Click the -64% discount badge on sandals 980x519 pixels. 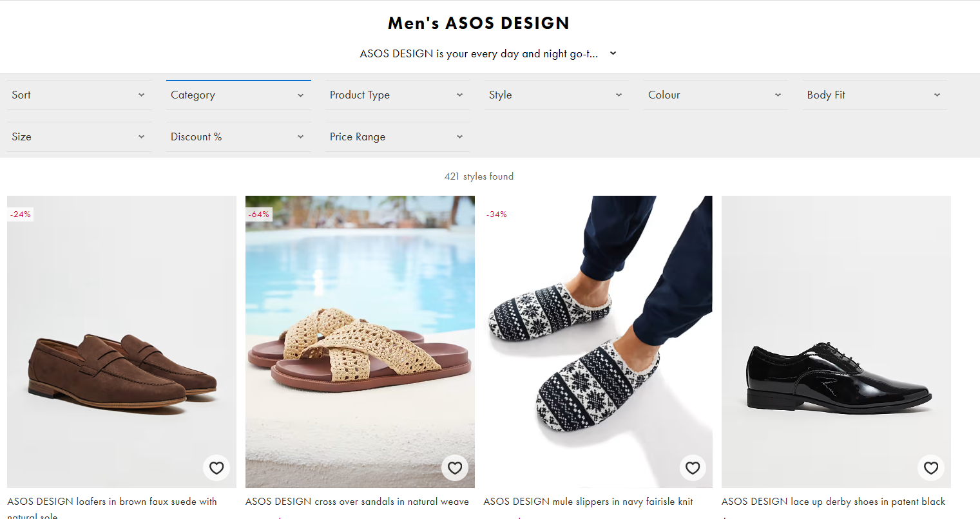coord(259,214)
